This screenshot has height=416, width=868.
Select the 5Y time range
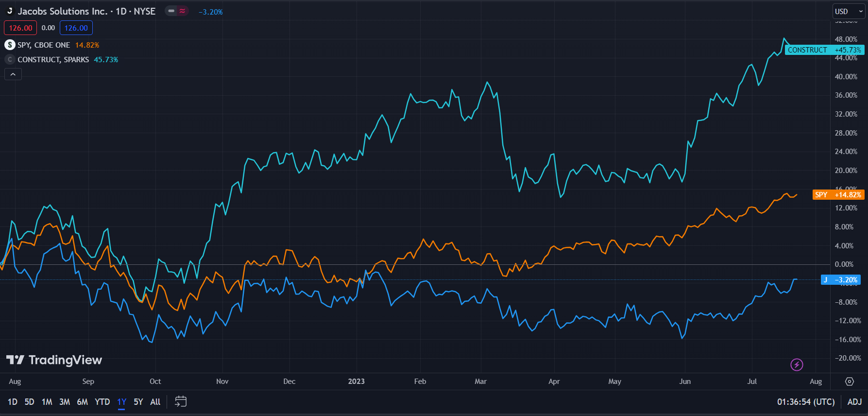138,402
